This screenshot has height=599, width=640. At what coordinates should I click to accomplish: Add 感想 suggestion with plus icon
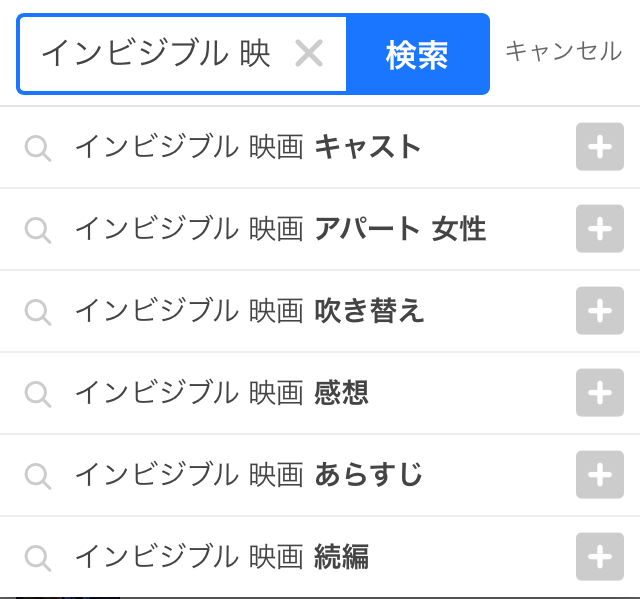click(599, 393)
